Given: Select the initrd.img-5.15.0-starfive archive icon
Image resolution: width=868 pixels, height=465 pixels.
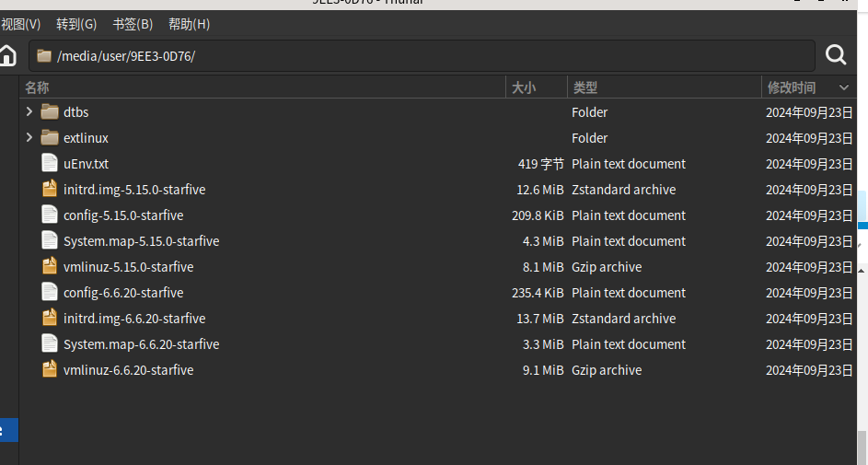Looking at the screenshot, I should click(50, 189).
